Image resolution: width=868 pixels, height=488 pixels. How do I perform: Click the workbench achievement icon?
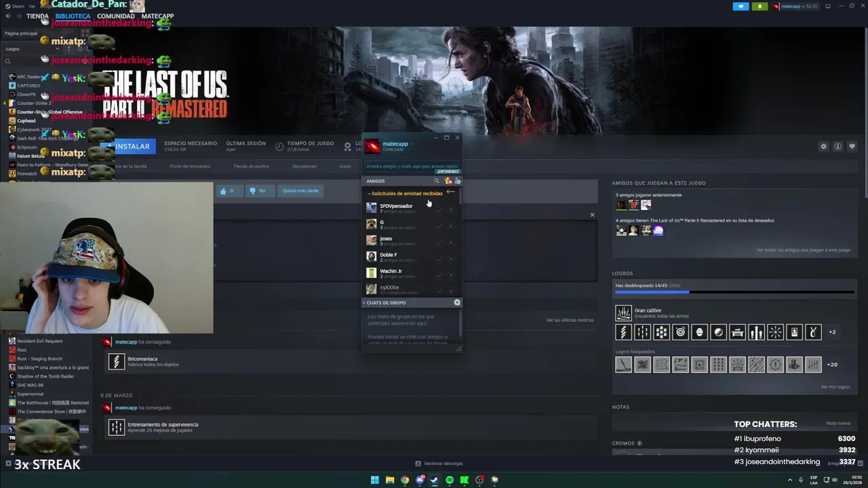737,332
